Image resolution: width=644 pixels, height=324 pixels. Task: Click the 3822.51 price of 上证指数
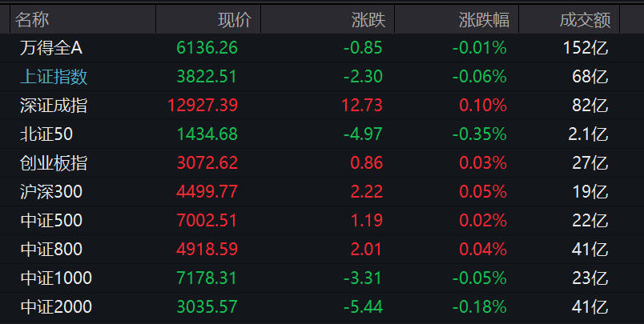(207, 77)
